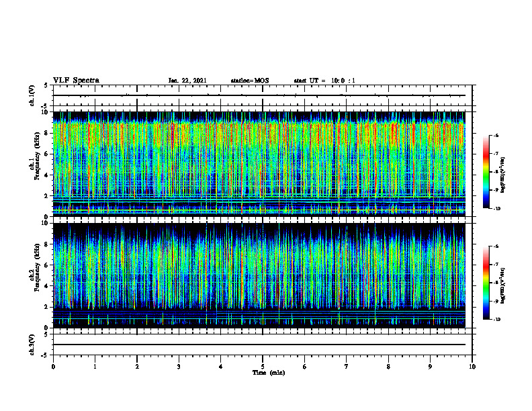The width and height of the screenshot is (532, 411).
Task: Click the '-8' label on ch.1 color bar
Action: coord(496,172)
